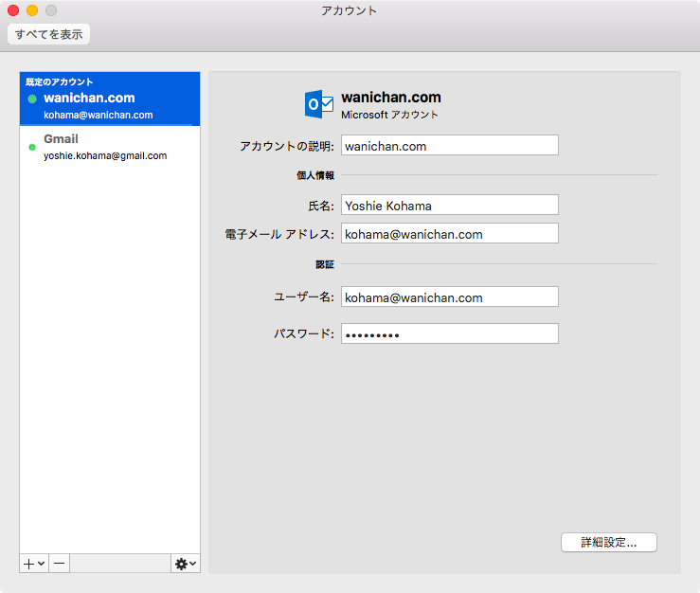
Task: Click the Outlook icon in account header
Action: (x=319, y=104)
